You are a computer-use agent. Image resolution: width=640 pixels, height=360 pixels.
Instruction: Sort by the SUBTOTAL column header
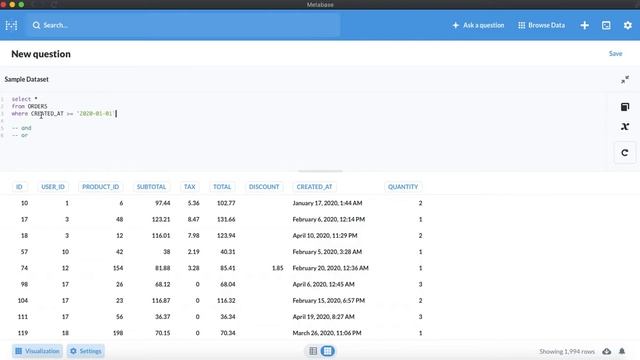coord(151,187)
